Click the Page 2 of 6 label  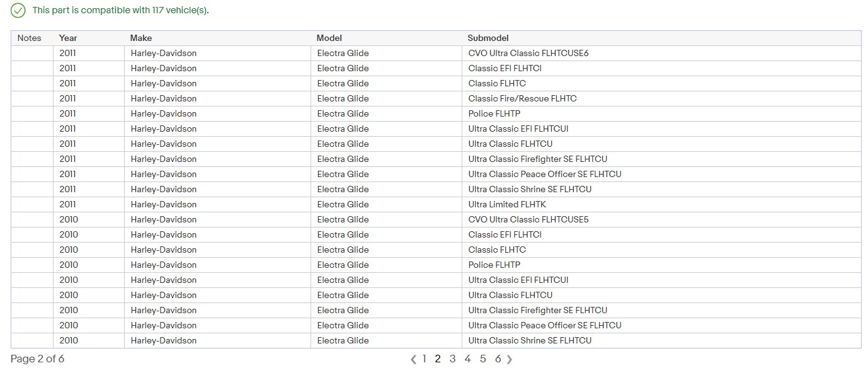[x=38, y=359]
